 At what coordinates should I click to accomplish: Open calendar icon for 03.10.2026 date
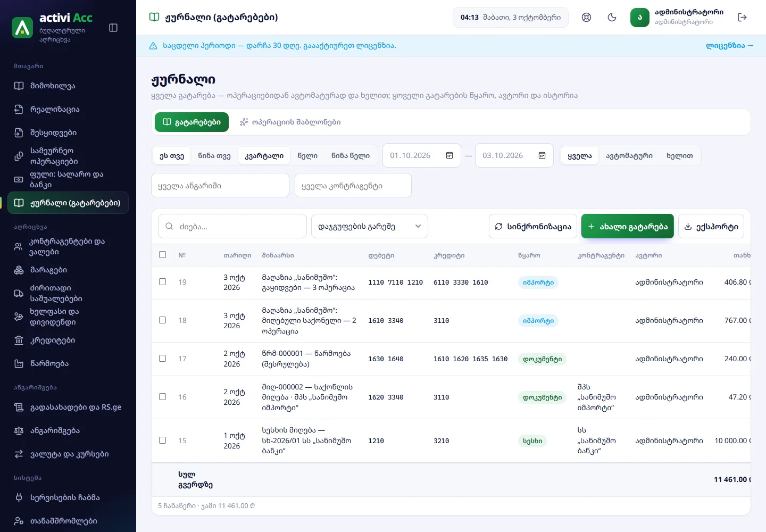tap(542, 155)
